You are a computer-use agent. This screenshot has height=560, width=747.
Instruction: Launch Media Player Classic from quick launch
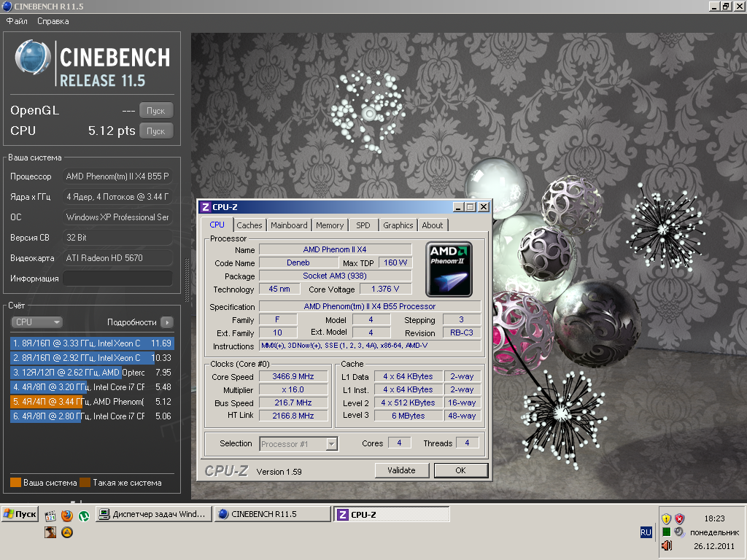pos(50,516)
